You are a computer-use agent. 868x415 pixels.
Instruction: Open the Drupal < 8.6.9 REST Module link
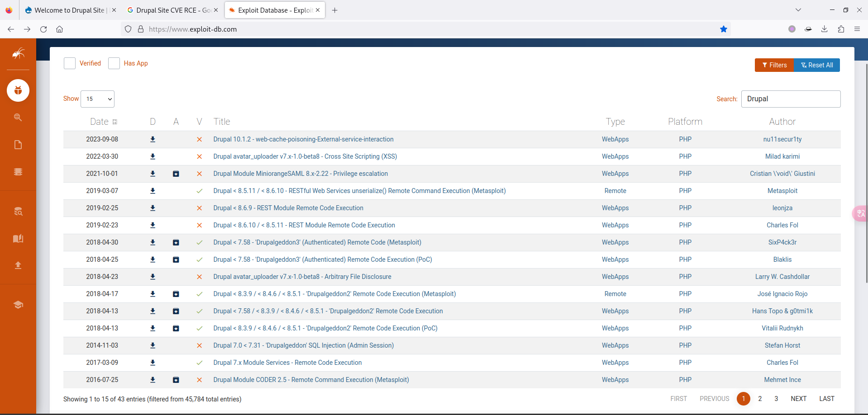tap(288, 208)
